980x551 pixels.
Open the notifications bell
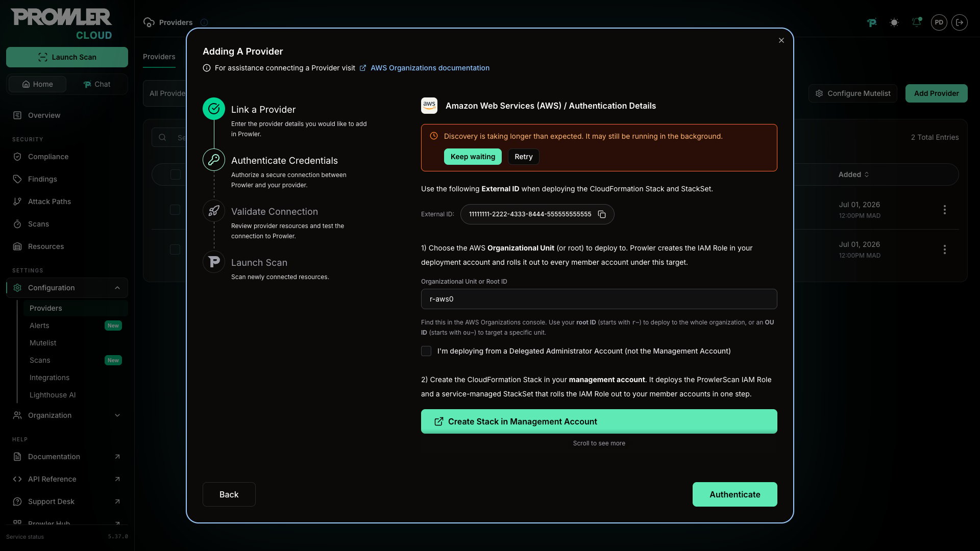click(917, 22)
